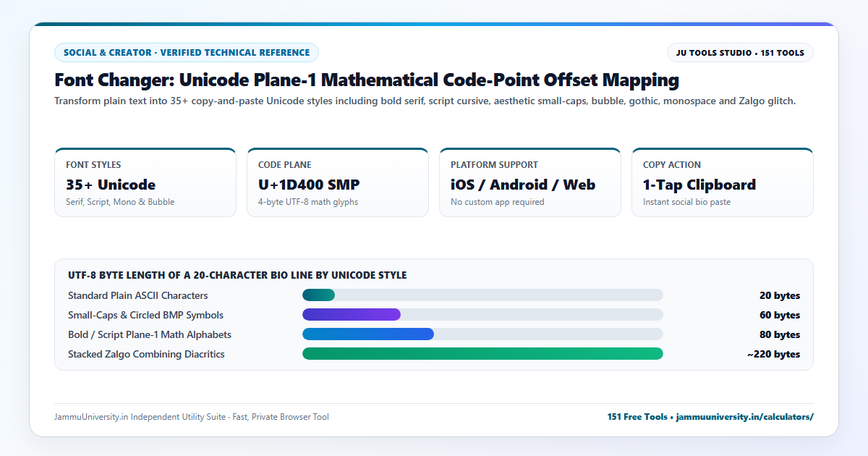Viewport: 868px width, 456px height.
Task: Open the Platform Support iOS / Android / Web card
Action: tap(530, 182)
